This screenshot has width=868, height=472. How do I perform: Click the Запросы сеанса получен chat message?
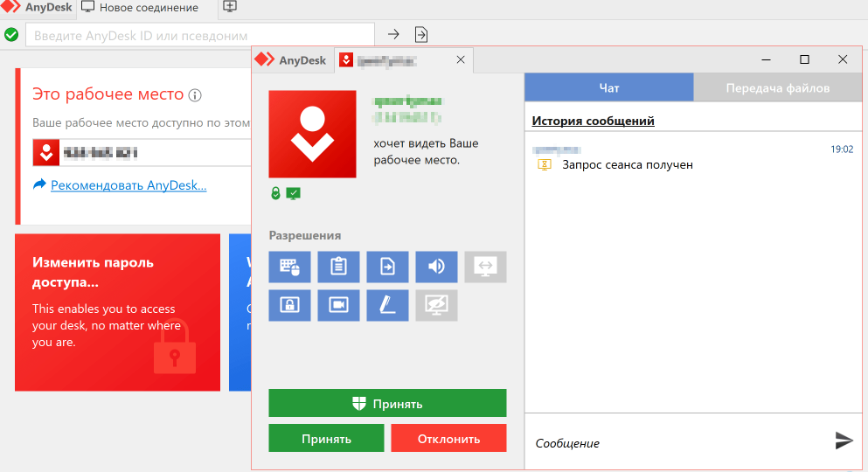click(x=628, y=165)
